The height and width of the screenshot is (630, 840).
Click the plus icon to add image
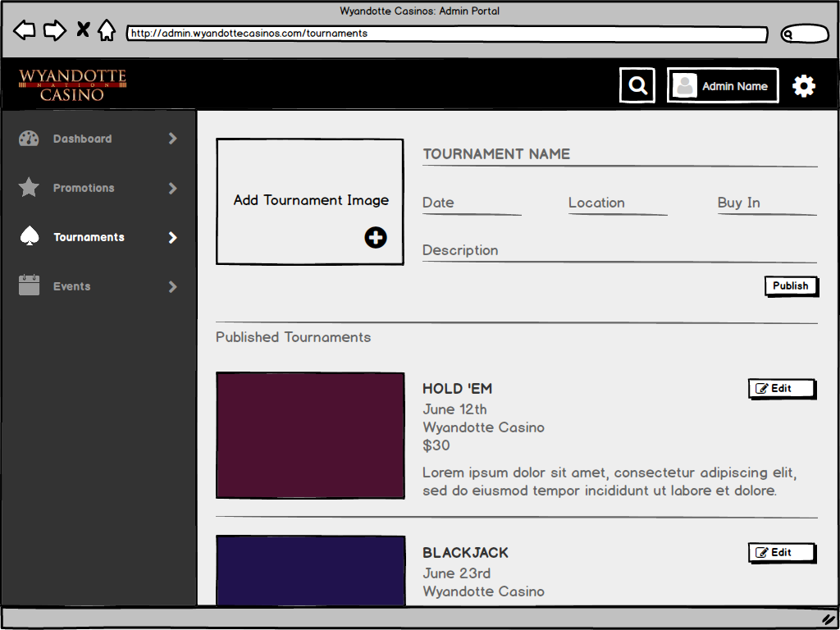376,237
